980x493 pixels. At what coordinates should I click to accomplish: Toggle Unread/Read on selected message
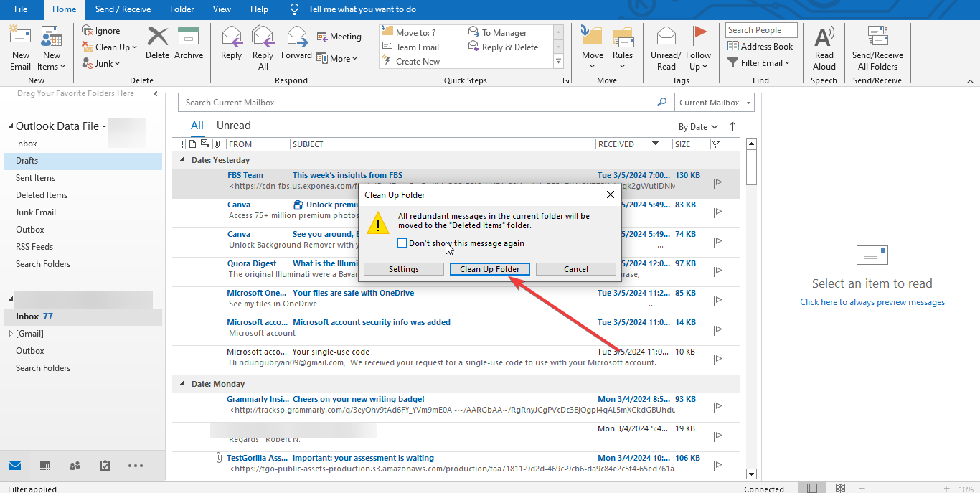click(665, 47)
